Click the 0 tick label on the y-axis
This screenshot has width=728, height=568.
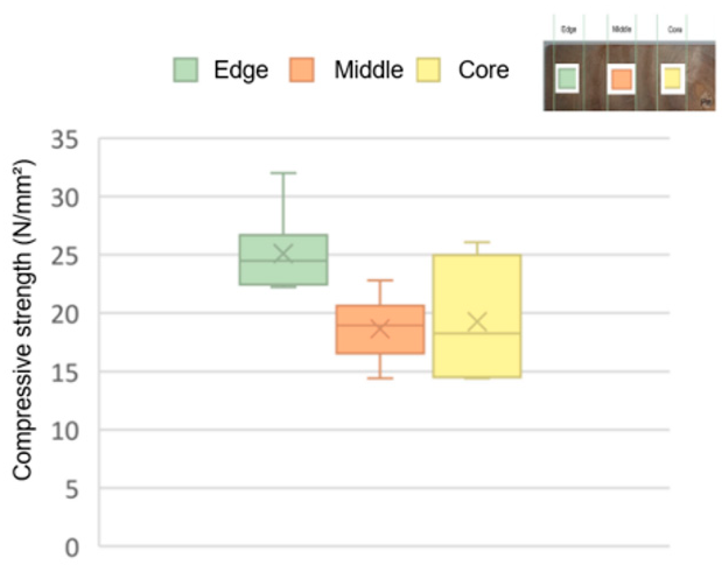point(71,548)
